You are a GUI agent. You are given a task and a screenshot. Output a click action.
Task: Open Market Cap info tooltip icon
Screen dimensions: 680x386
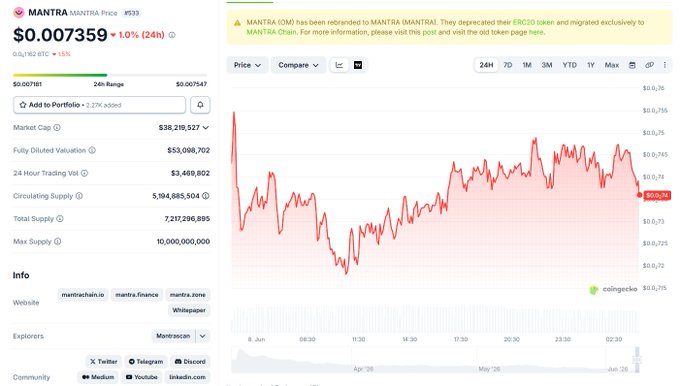pos(57,128)
